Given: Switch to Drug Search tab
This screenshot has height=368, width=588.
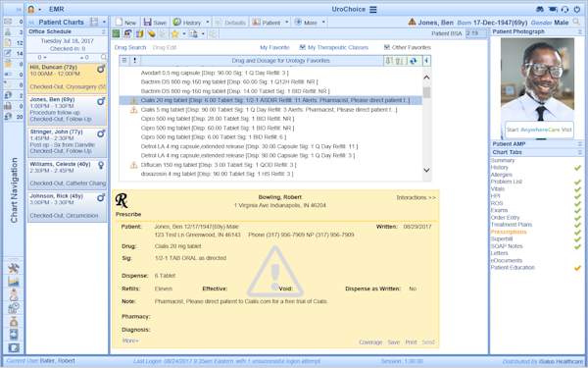Looking at the screenshot, I should pyautogui.click(x=130, y=48).
